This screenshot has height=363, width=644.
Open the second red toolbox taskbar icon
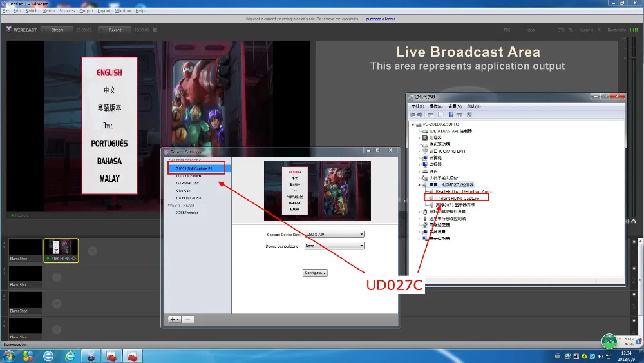pyautogui.click(x=132, y=356)
